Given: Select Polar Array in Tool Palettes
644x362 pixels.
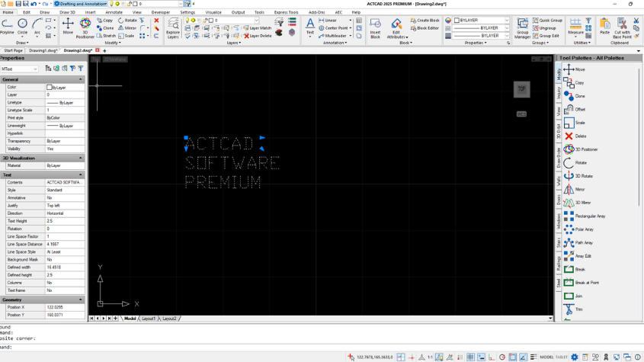Looking at the screenshot, I should 578,229.
